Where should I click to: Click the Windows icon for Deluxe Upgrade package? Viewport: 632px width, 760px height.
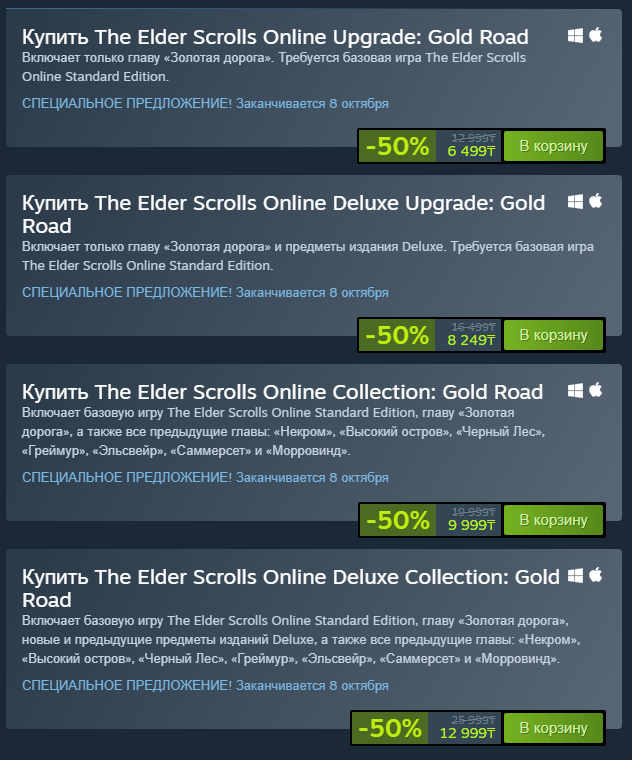pos(575,202)
